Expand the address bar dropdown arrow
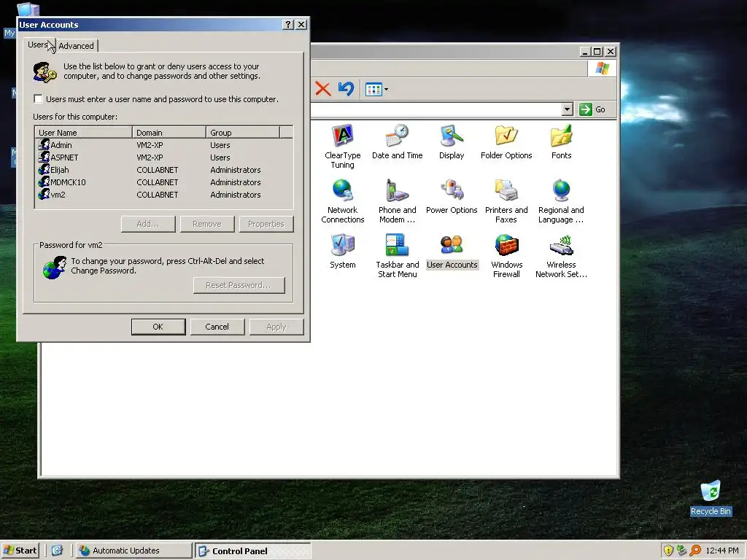 click(x=567, y=109)
